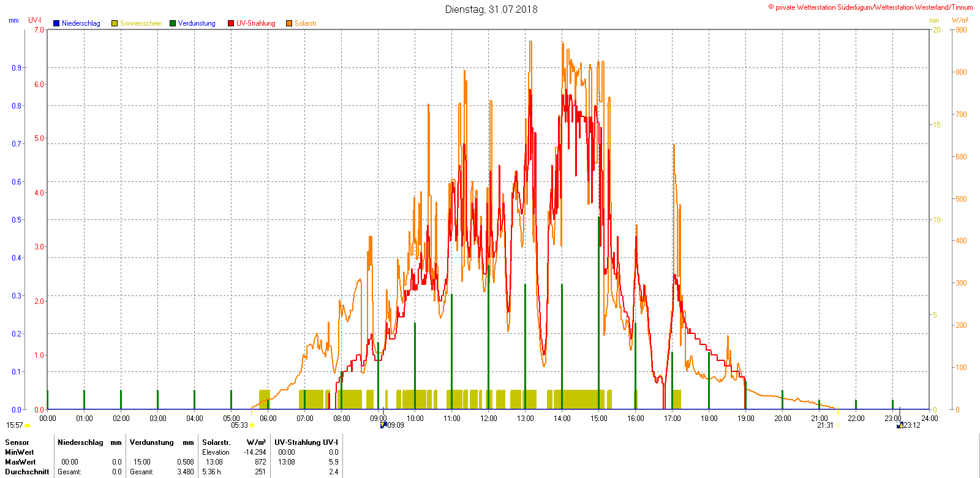Click the -14.294 elevation value
The width and height of the screenshot is (980, 478).
tap(255, 452)
